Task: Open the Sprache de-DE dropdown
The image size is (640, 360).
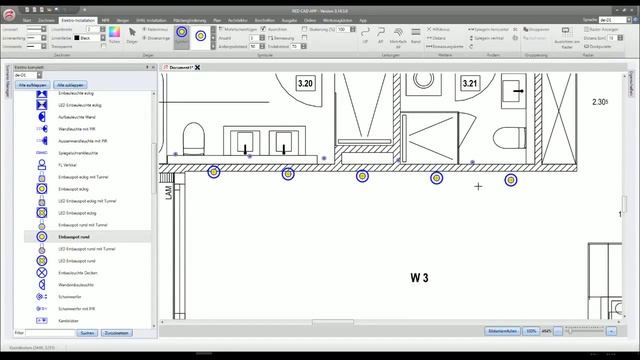Action: click(x=629, y=20)
